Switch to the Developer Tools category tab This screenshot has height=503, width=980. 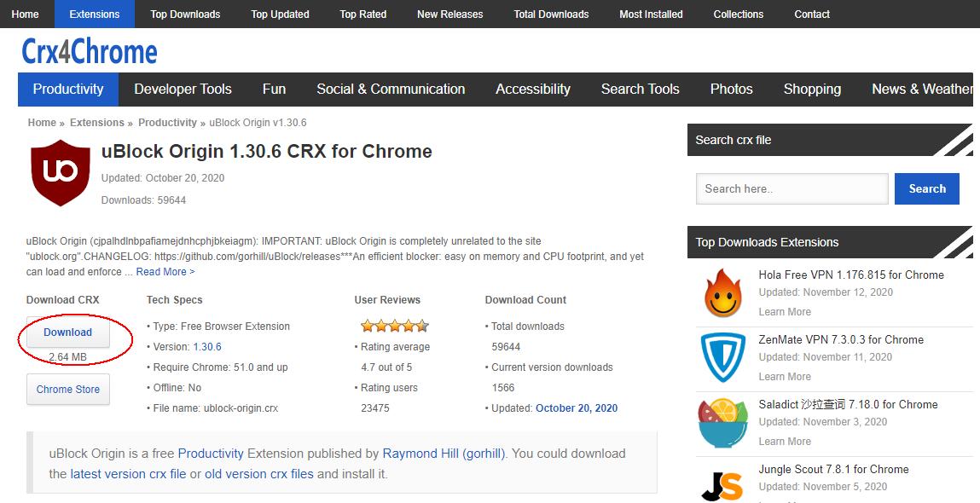(183, 90)
